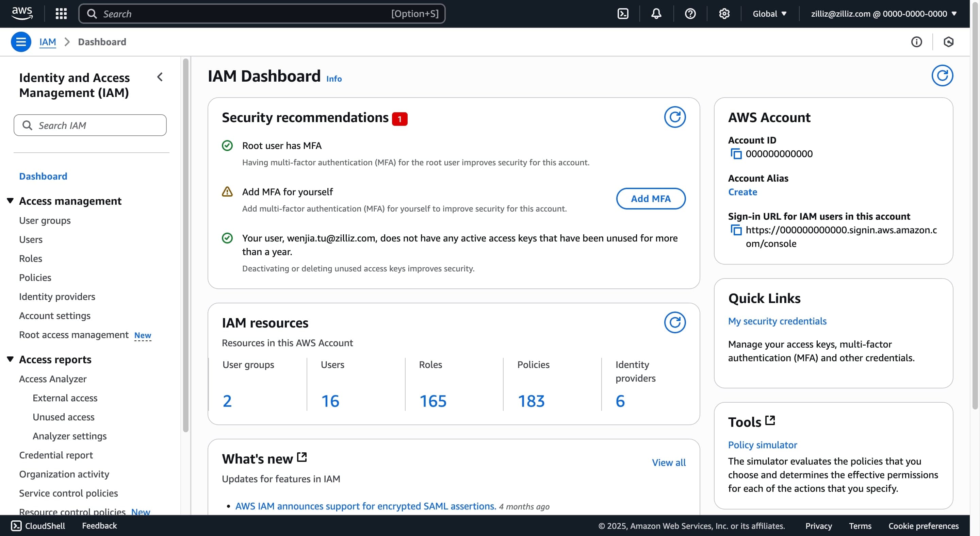Click the Roles count 165
Viewport: 980px width, 536px height.
[x=433, y=401]
